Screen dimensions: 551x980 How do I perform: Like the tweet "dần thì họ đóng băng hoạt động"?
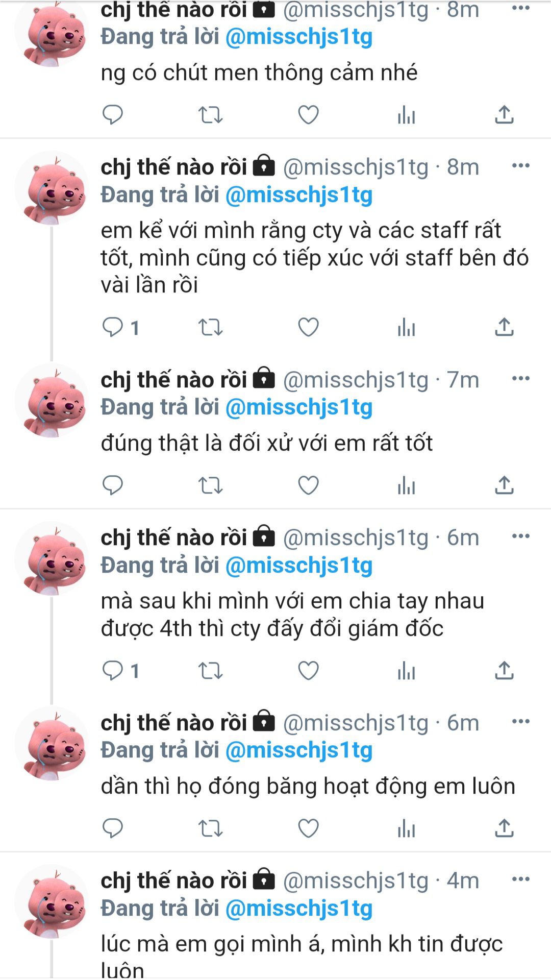pos(308,828)
